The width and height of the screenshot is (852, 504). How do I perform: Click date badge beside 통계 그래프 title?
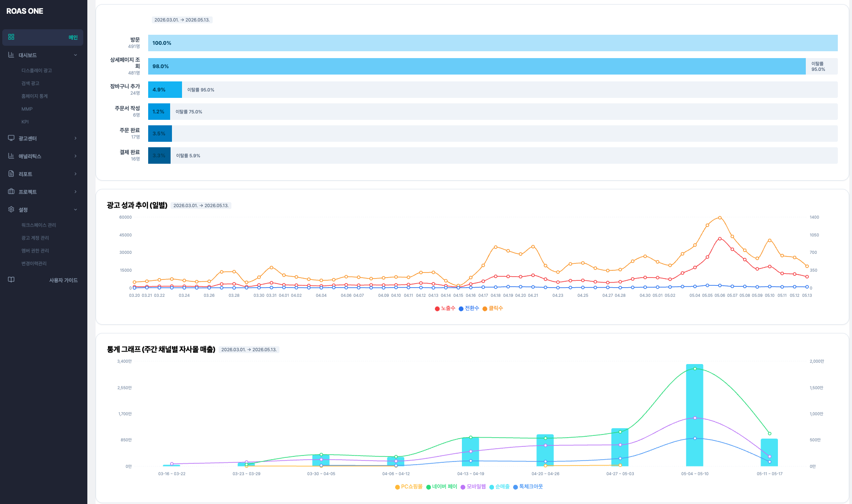coord(249,349)
